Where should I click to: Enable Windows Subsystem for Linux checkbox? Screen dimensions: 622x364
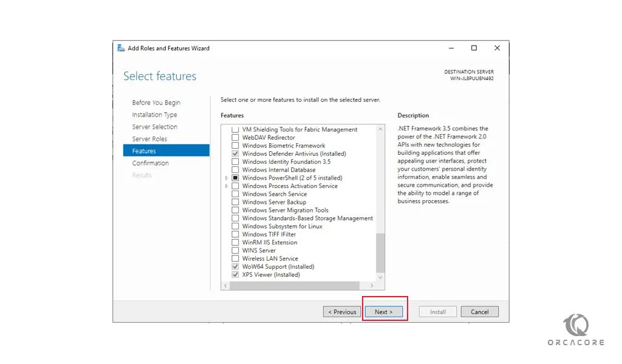[235, 226]
